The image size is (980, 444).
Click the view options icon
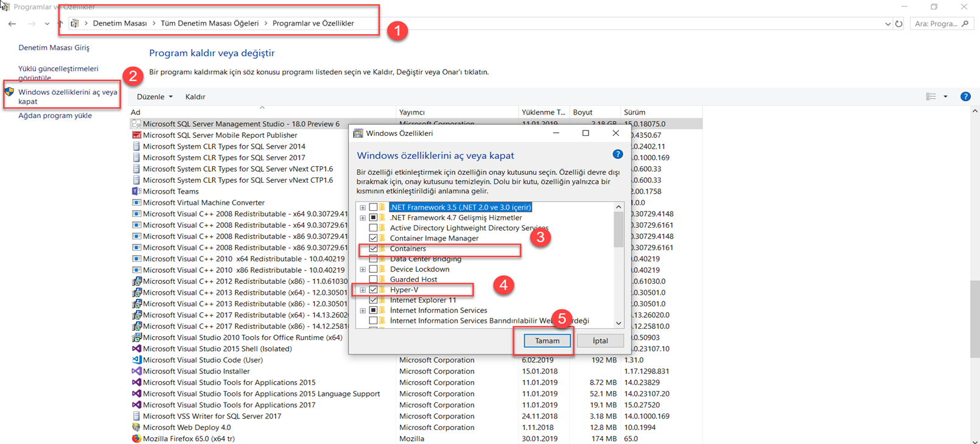coord(931,96)
